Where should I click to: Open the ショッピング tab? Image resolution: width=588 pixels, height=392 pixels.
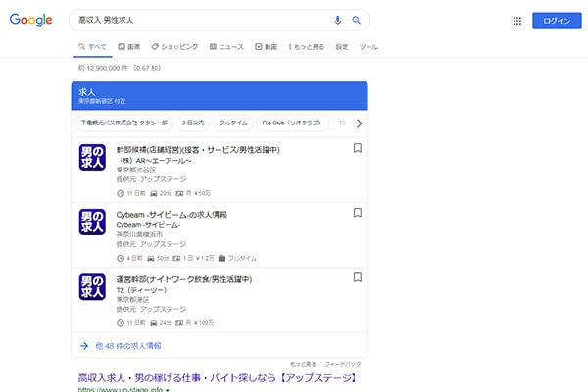coord(174,47)
